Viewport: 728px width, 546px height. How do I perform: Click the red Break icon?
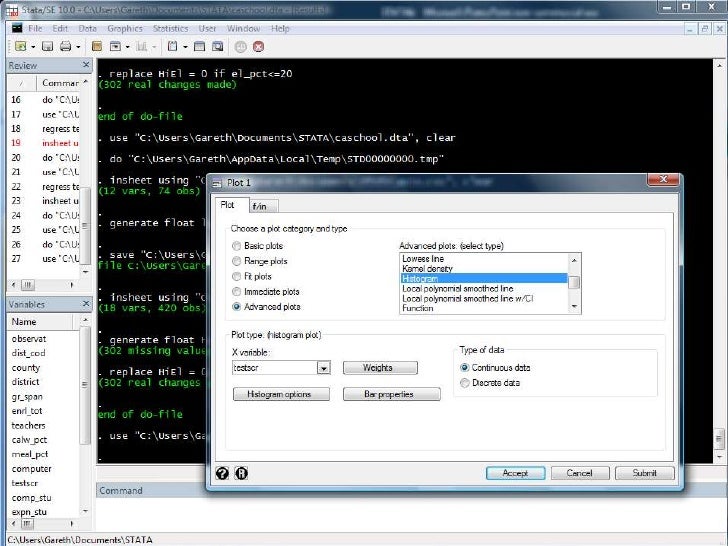click(x=257, y=46)
